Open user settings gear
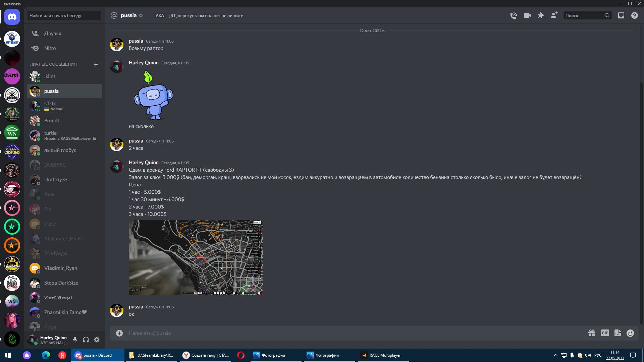The image size is (644, 362). 97,340
